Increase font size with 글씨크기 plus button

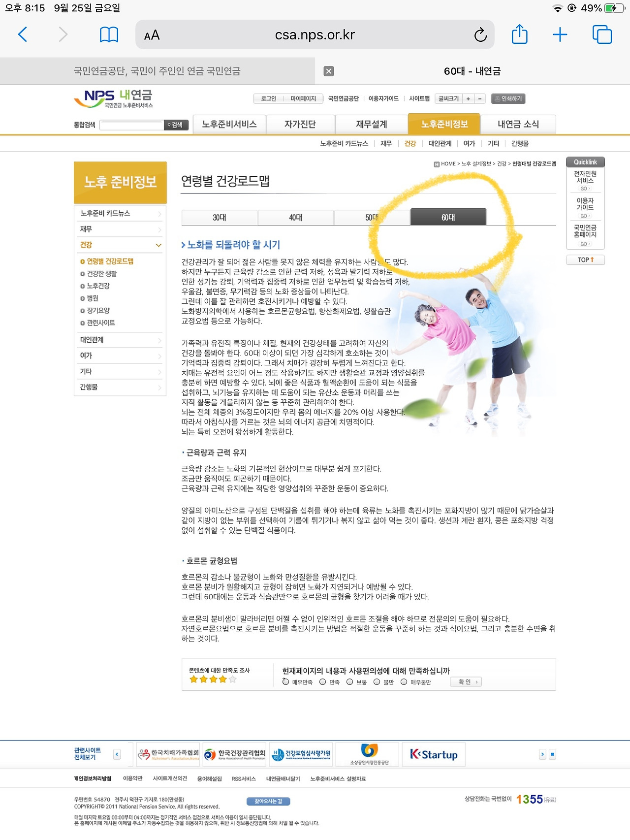coord(468,99)
